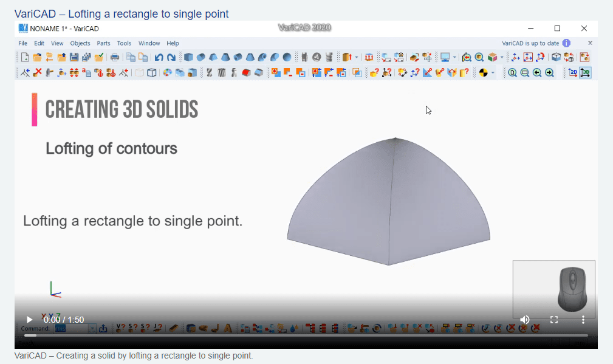
Task: Open the Command box dropdown arrow
Action: coord(92,328)
